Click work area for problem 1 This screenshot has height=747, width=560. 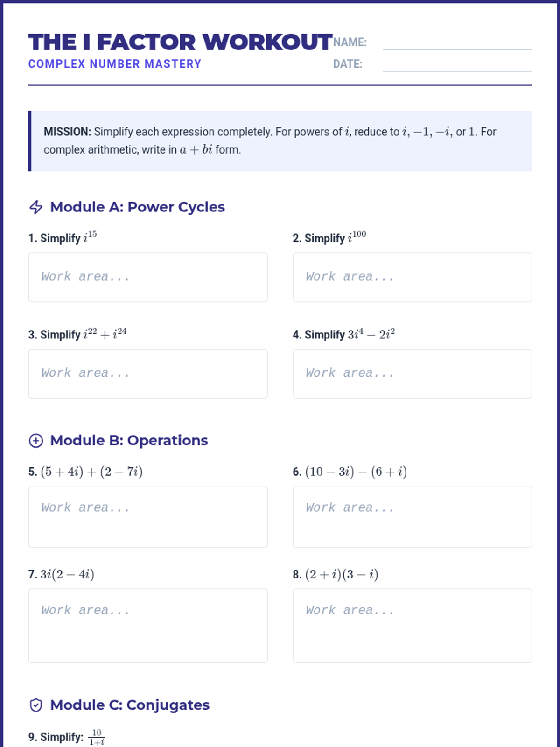point(148,277)
